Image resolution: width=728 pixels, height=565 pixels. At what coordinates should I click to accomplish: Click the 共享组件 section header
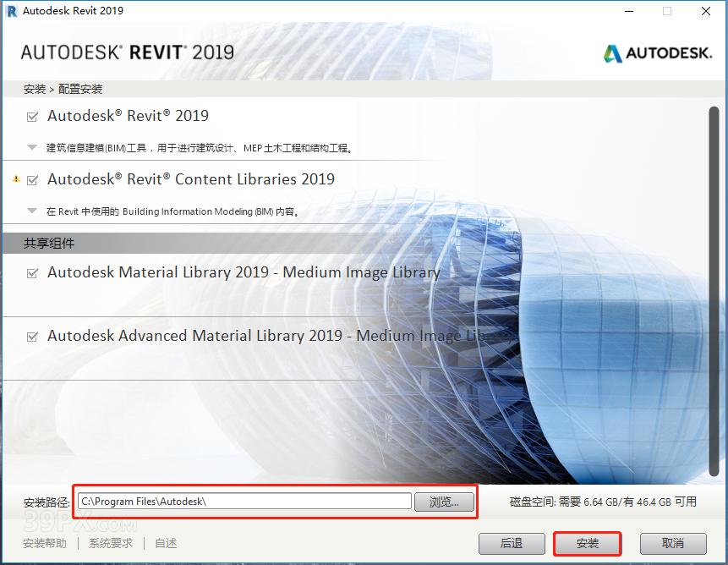pos(49,244)
